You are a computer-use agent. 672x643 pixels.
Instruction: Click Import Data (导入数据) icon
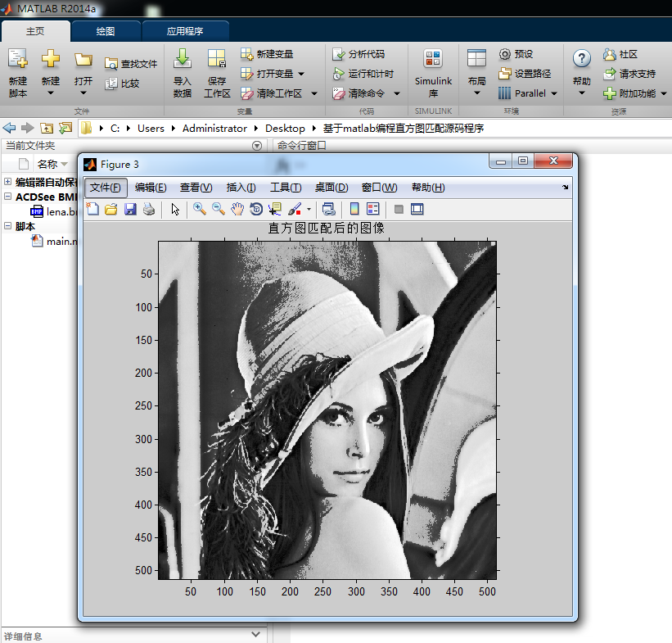pyautogui.click(x=183, y=58)
